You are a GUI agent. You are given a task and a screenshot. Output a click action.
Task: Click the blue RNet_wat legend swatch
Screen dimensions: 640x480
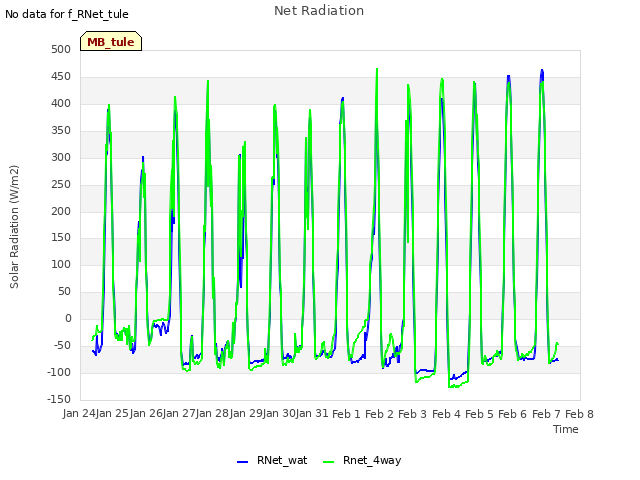[x=242, y=462]
